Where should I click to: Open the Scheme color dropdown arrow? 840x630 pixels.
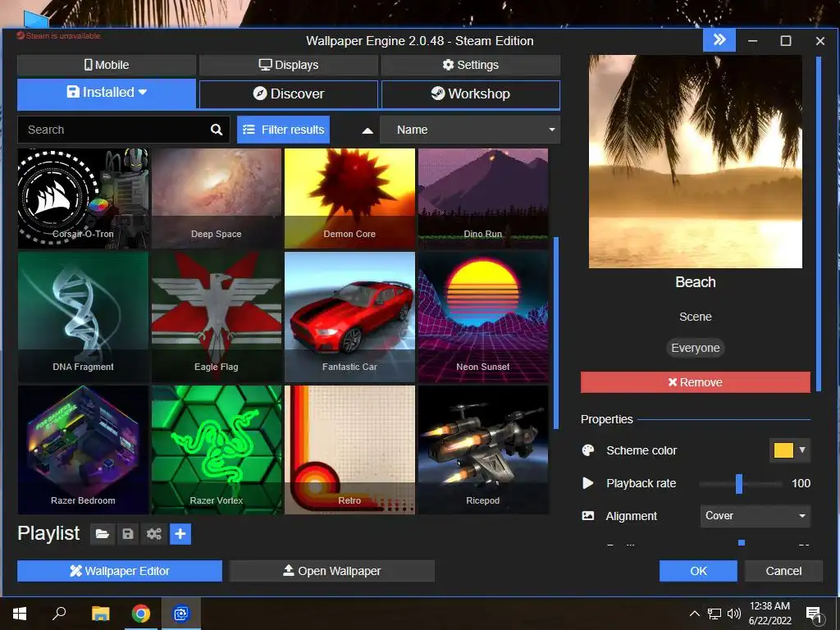pos(802,450)
